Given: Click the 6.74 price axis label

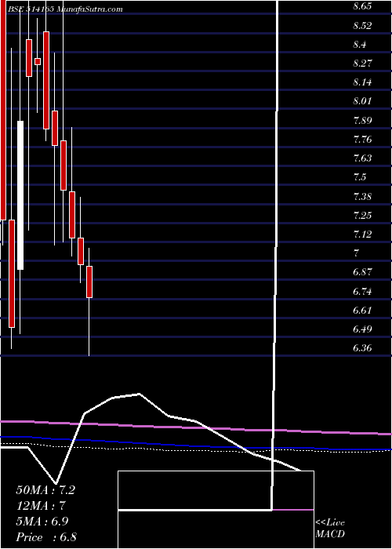Looking at the screenshot, I should (x=362, y=292).
